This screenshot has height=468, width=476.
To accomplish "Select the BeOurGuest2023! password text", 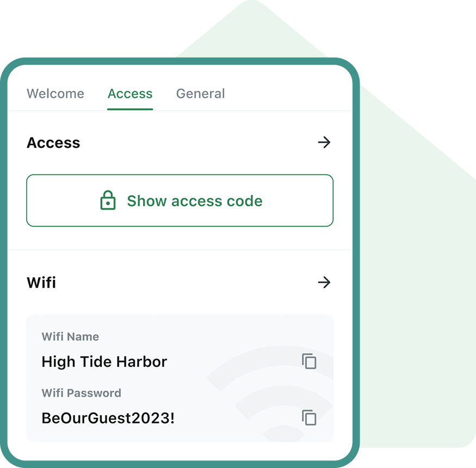I will tap(108, 418).
